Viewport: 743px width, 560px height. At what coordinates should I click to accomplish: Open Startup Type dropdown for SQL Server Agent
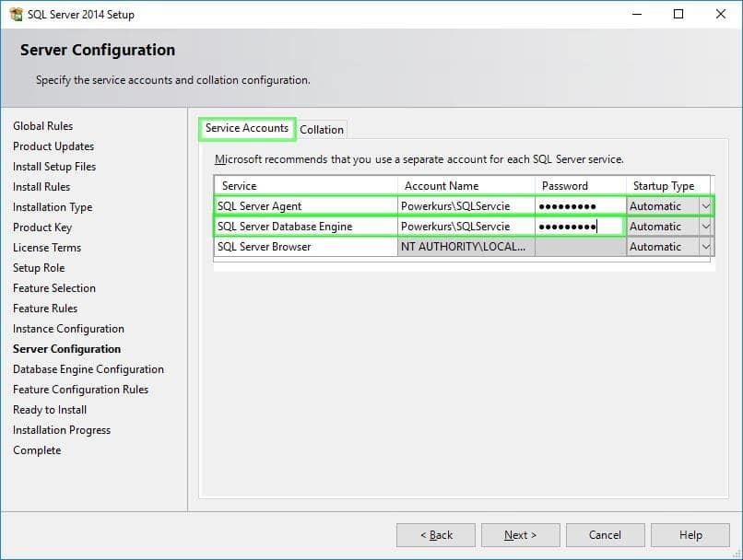click(705, 206)
